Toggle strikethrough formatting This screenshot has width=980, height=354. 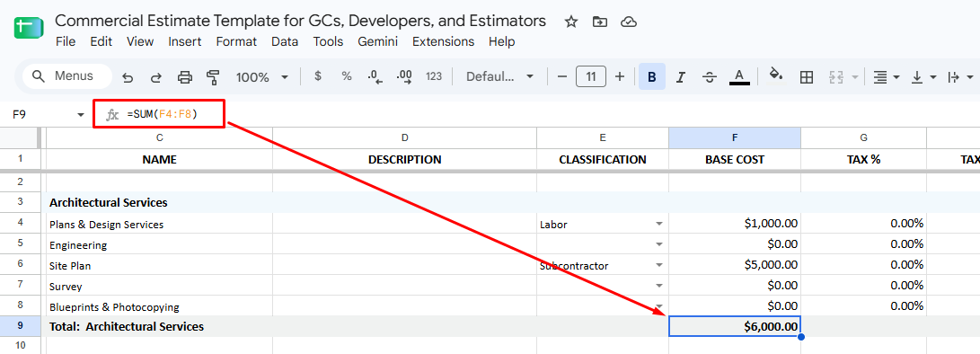click(x=710, y=77)
